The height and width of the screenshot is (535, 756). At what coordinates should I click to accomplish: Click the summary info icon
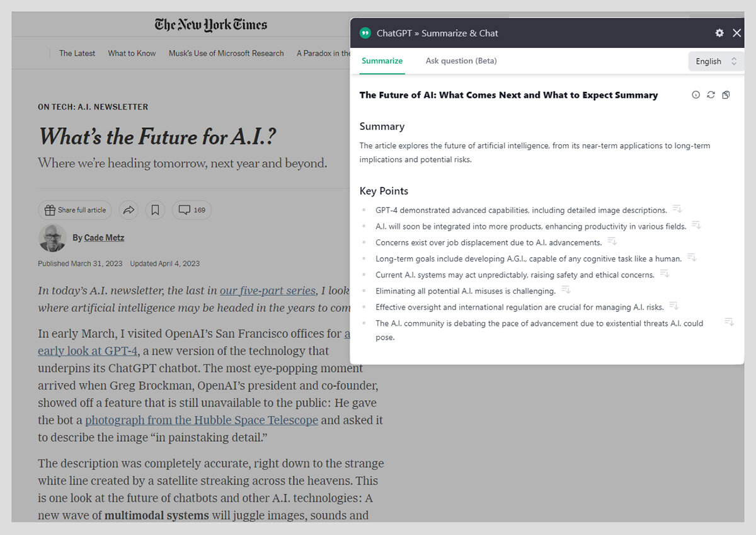[x=696, y=94]
